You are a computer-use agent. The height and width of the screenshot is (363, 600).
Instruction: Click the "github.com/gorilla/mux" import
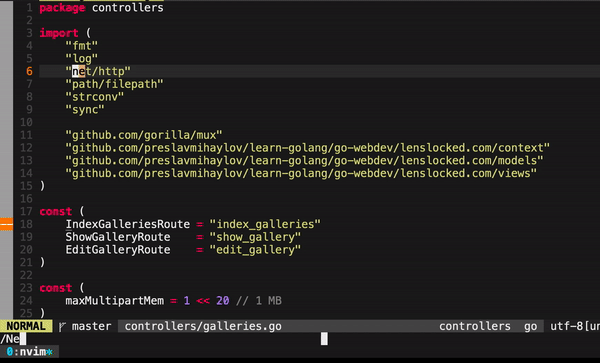144,135
